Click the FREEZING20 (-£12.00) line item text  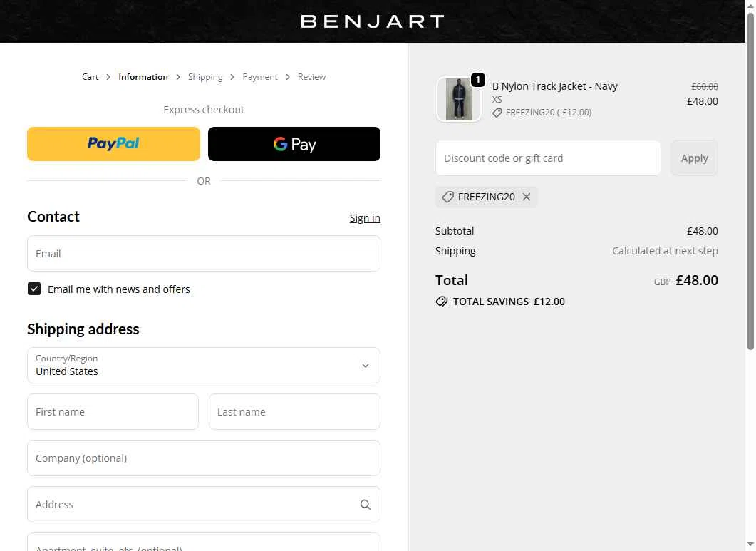coord(549,113)
